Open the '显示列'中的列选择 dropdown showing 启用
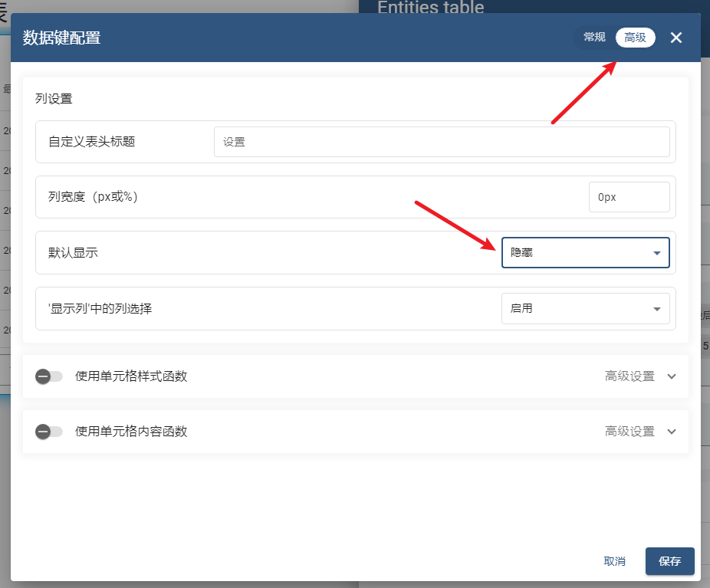This screenshot has width=710, height=588. (x=585, y=308)
